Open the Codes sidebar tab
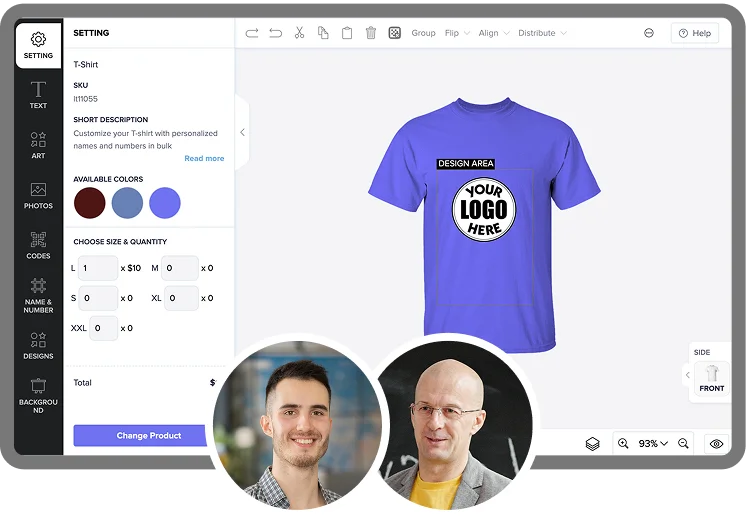Screen dimensions: 746x519 coord(39,245)
